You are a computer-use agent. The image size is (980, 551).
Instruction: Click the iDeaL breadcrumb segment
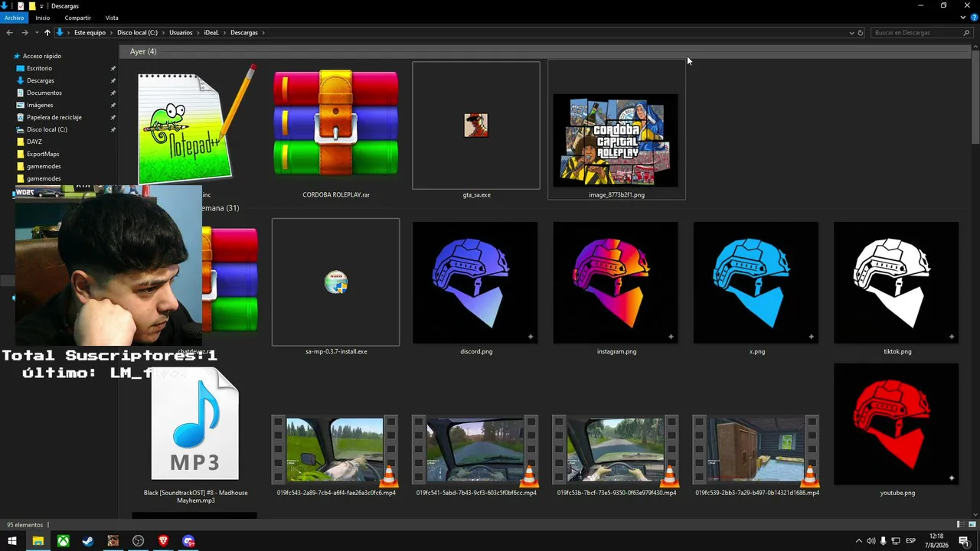point(211,33)
